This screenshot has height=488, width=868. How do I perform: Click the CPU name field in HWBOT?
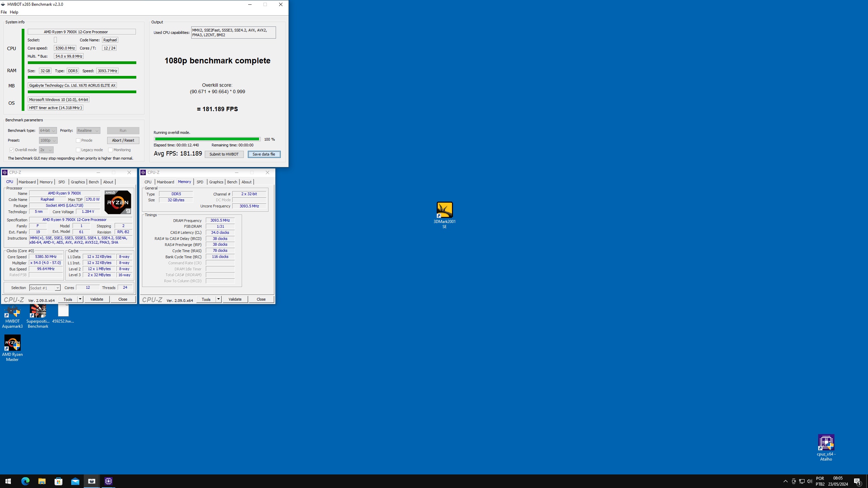click(x=82, y=32)
